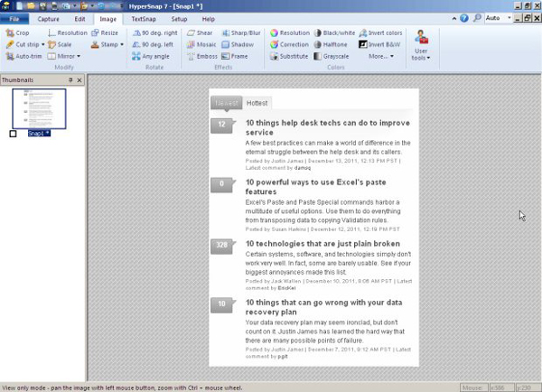Switch to the TextSnap ribbon tab
The width and height of the screenshot is (542, 392).
click(143, 18)
